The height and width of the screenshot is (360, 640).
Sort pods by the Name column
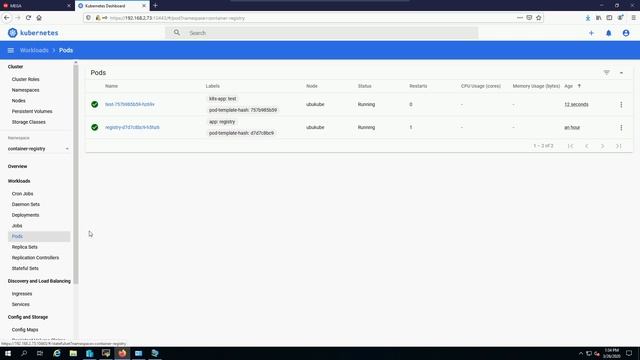111,86
